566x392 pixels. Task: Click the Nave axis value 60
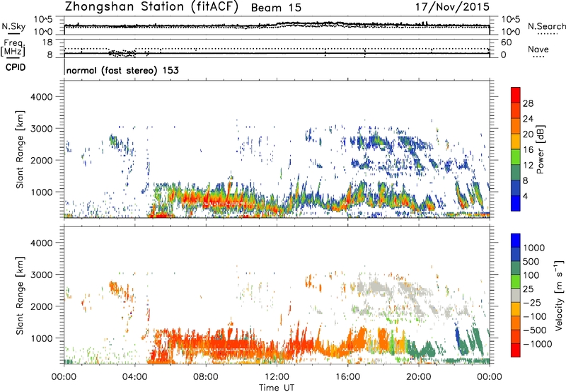tap(507, 42)
